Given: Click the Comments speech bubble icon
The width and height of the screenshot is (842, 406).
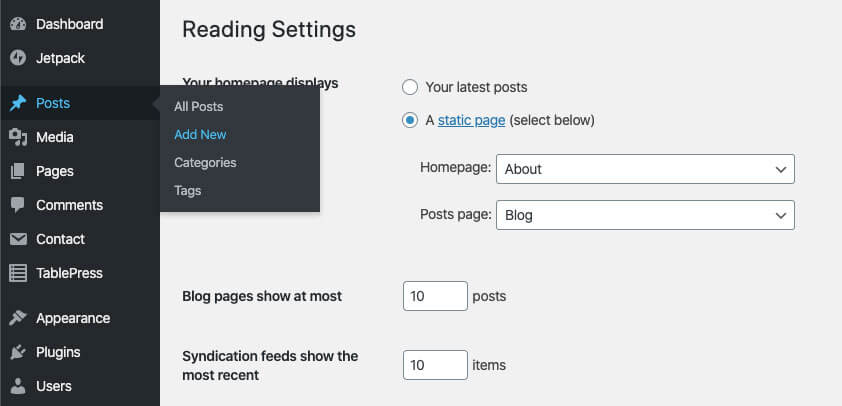Looking at the screenshot, I should pyautogui.click(x=18, y=205).
